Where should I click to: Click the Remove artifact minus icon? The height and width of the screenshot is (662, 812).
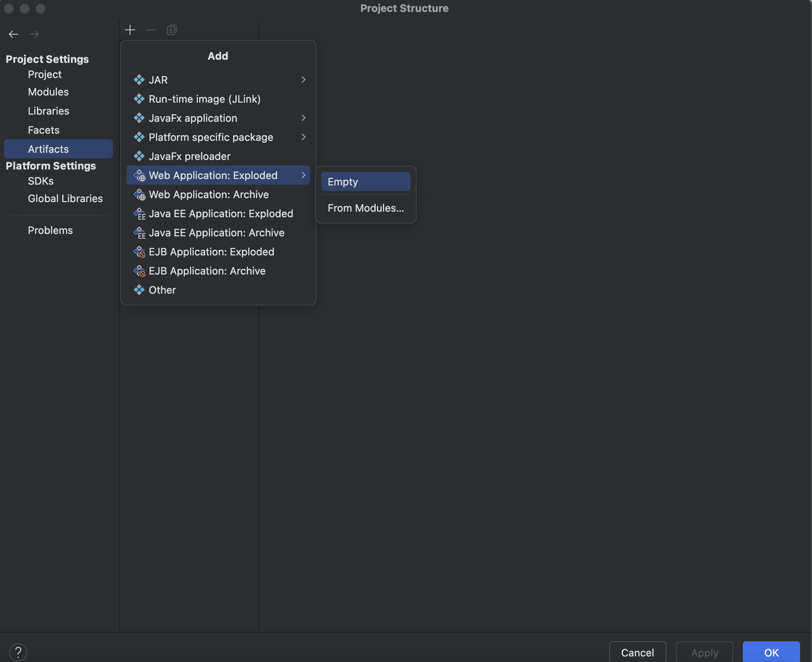click(x=151, y=30)
